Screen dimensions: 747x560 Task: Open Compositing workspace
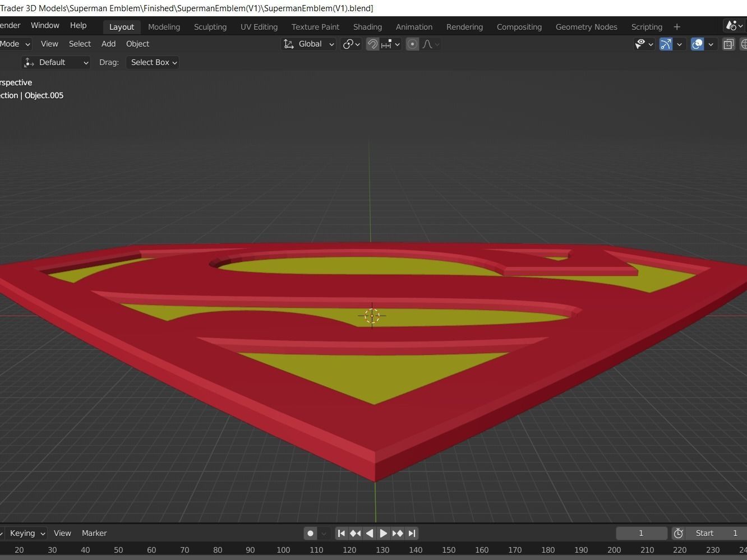(x=519, y=27)
